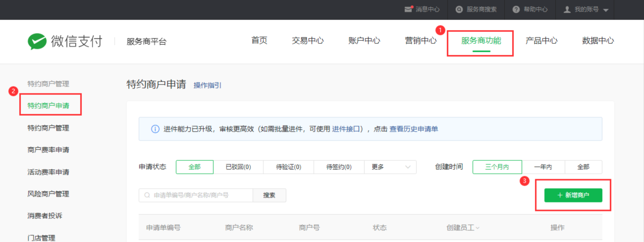Click the info icon in the notice banner
This screenshot has height=242, width=644.
click(155, 129)
